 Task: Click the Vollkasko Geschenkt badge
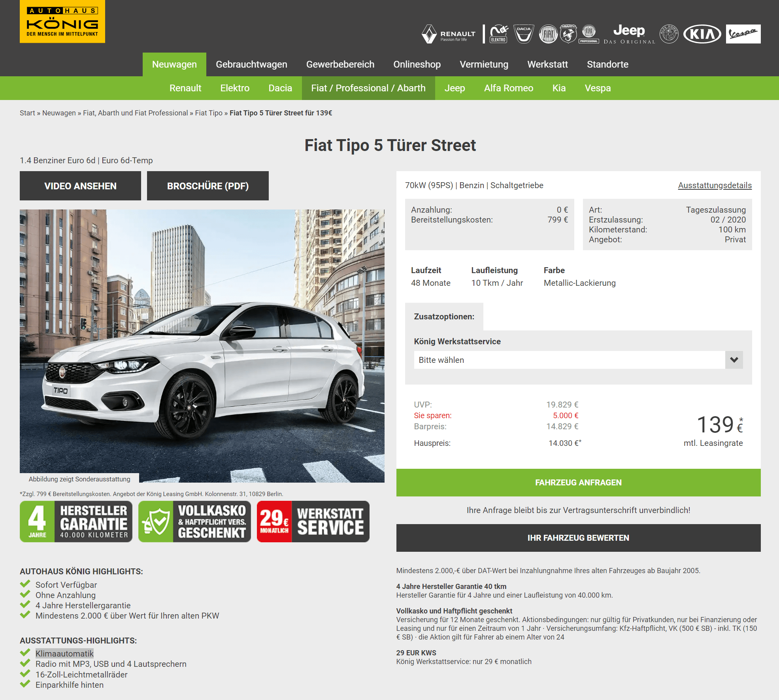pyautogui.click(x=194, y=521)
